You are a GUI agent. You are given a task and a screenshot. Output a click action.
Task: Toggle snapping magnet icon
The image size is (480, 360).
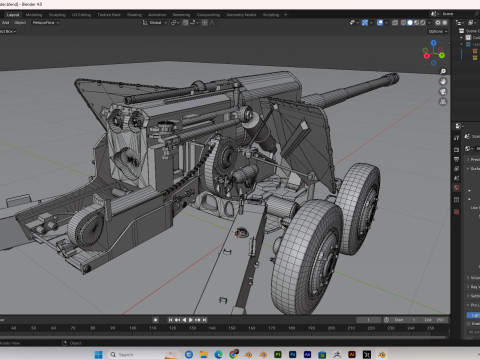point(186,23)
